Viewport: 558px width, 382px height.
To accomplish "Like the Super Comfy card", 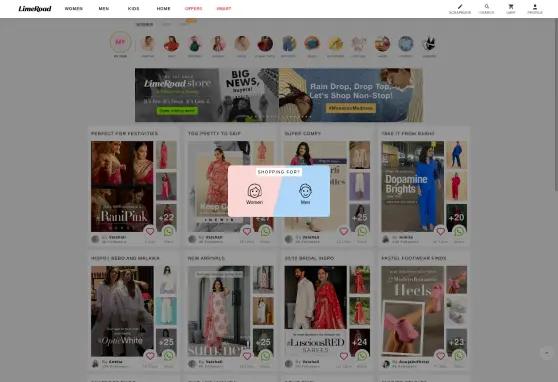I will (x=344, y=231).
